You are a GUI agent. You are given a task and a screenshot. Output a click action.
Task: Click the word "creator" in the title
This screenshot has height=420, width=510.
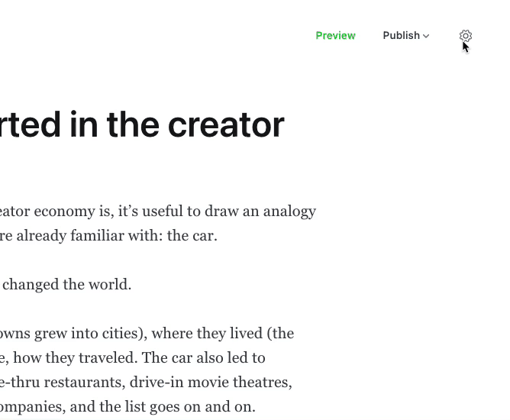coord(226,125)
